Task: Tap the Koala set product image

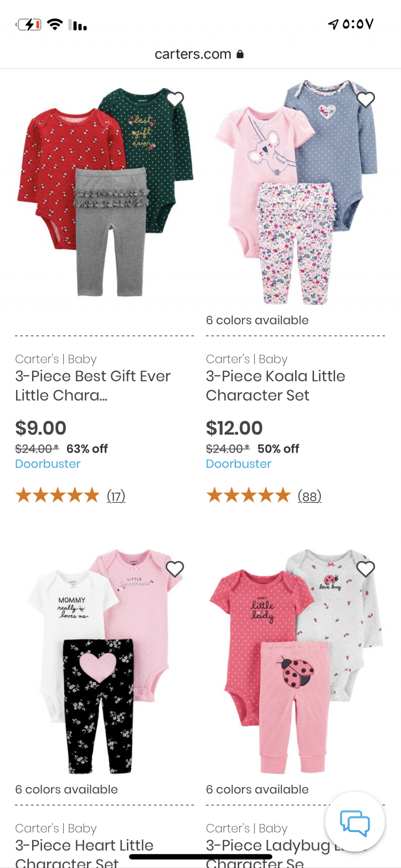Action: pyautogui.click(x=296, y=192)
